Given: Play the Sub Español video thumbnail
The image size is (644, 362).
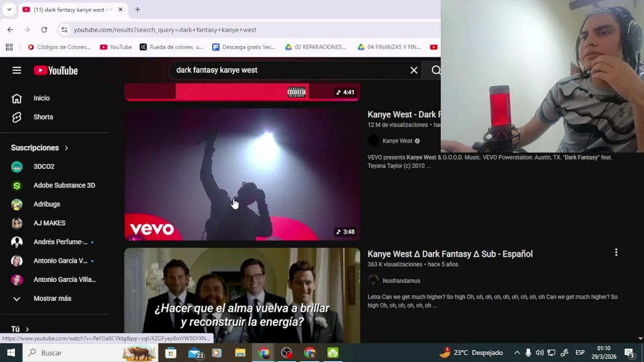Looking at the screenshot, I should click(242, 296).
